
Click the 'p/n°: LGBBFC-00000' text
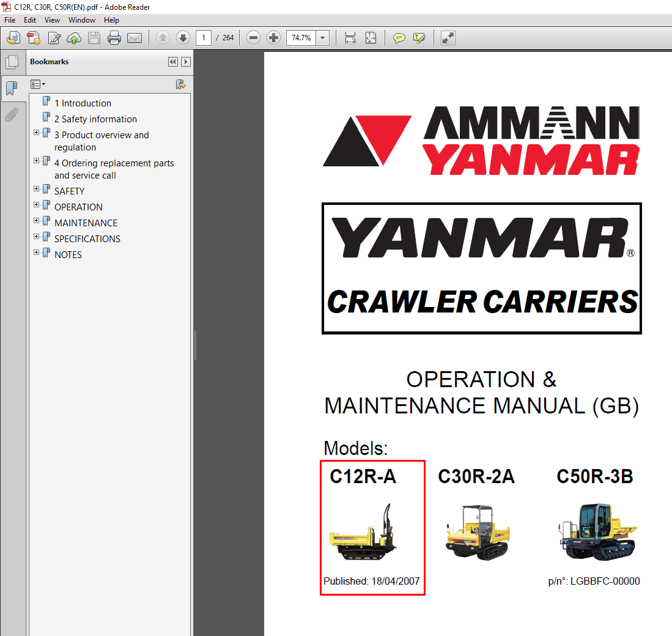594,581
